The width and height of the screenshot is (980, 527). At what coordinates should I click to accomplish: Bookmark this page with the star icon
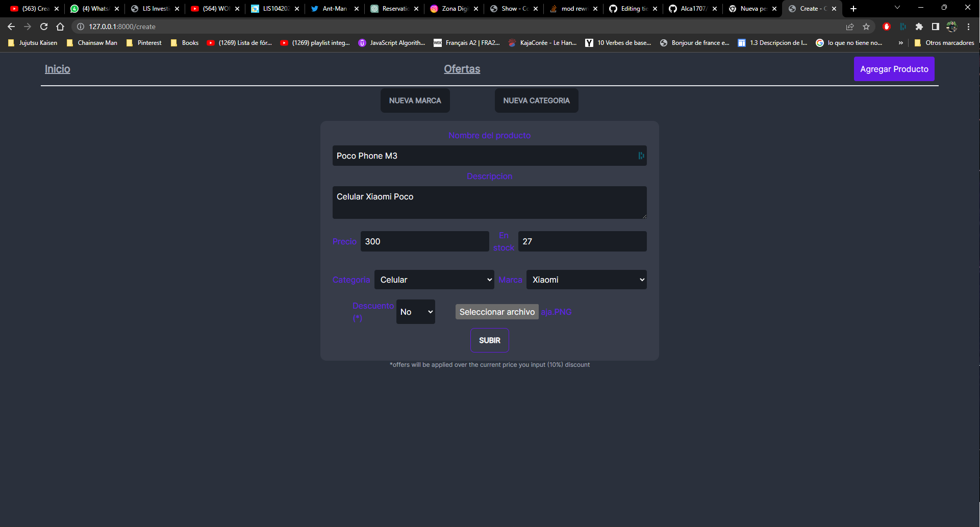(x=866, y=27)
